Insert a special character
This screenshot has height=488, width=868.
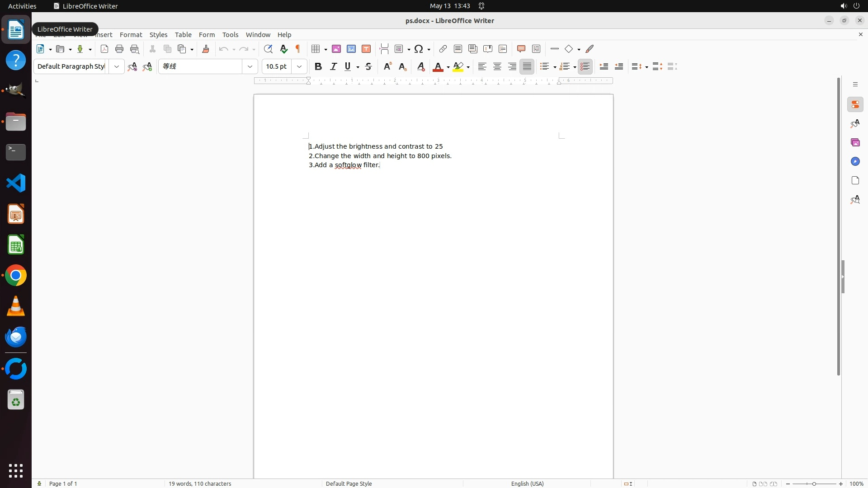click(x=419, y=49)
